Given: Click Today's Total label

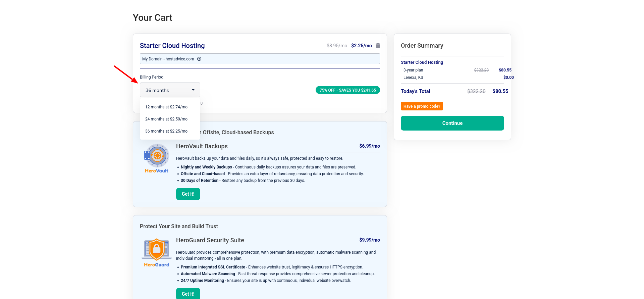Looking at the screenshot, I should click(x=415, y=91).
